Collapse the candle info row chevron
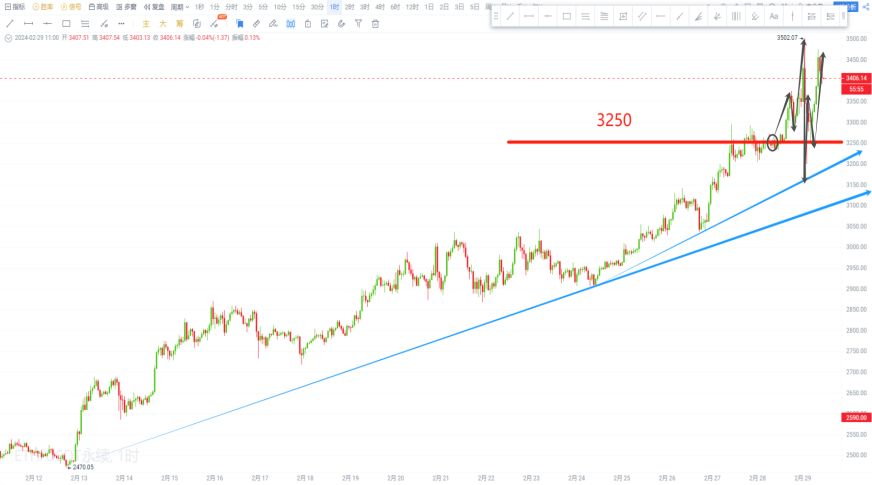 tap(8, 38)
